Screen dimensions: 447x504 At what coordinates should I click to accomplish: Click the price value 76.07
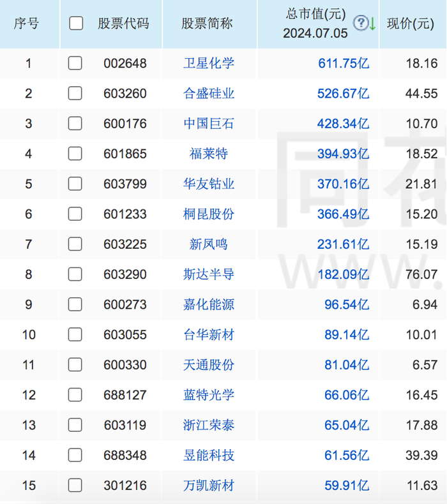(x=421, y=274)
